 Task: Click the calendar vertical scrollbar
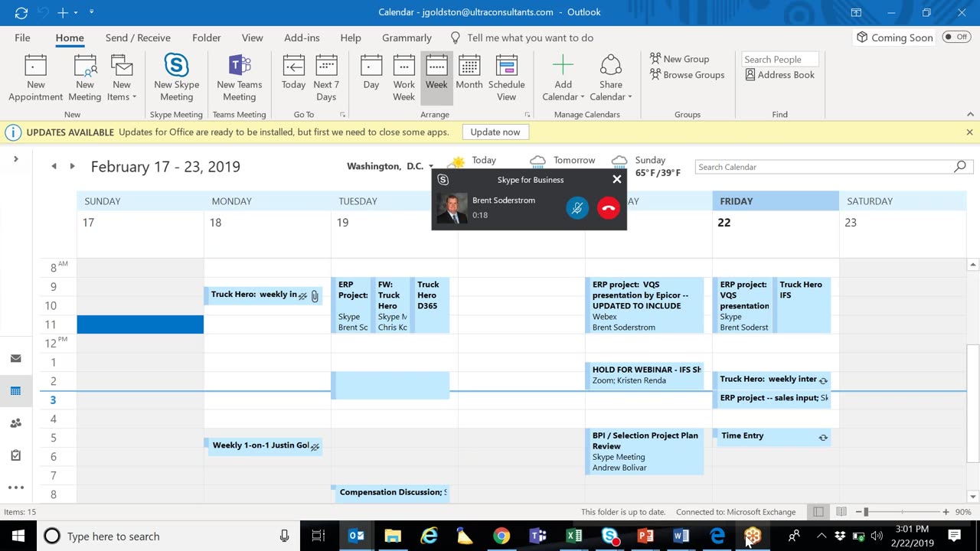point(973,404)
